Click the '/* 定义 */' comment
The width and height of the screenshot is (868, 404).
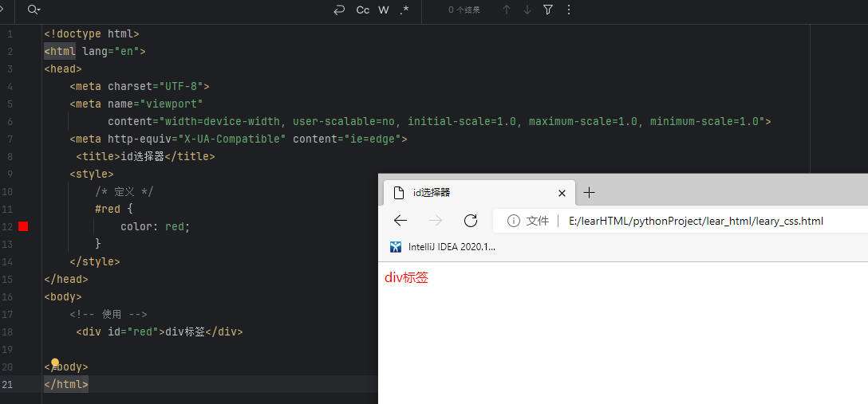coord(124,192)
